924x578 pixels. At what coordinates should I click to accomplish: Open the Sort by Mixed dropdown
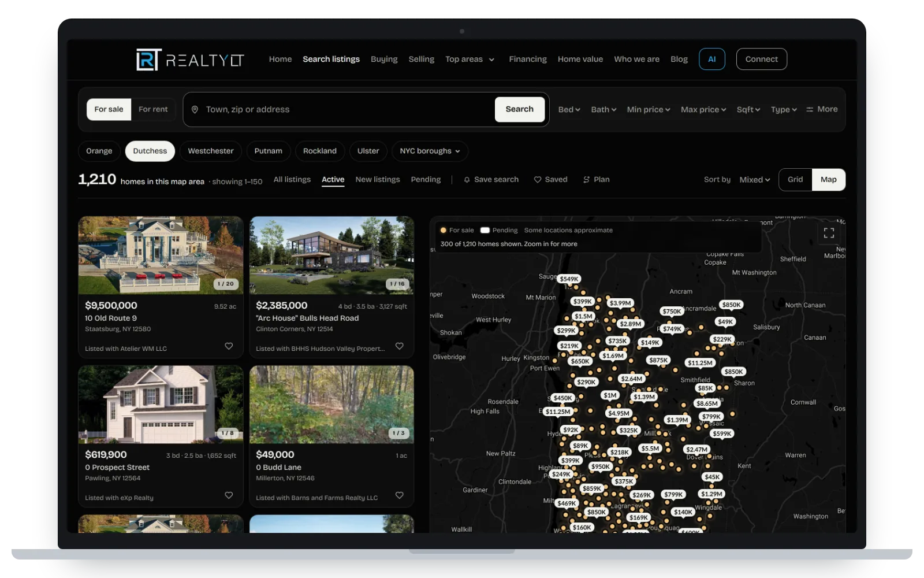(755, 180)
